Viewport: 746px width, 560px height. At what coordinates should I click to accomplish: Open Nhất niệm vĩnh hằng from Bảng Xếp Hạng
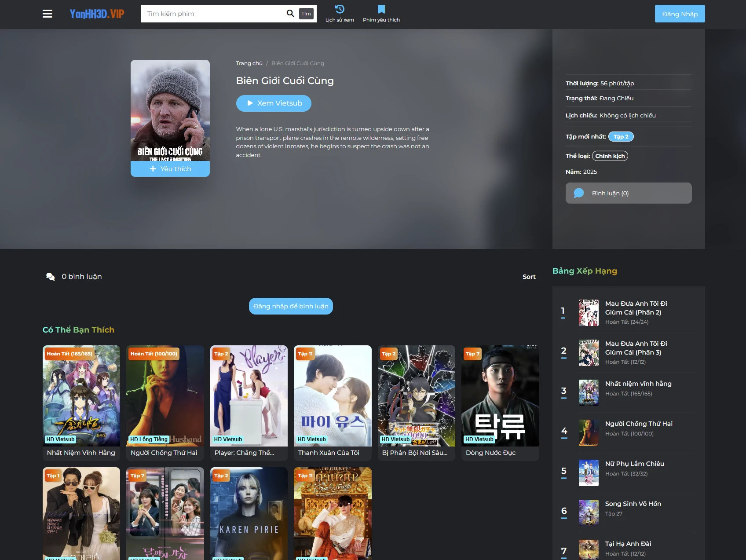click(638, 383)
